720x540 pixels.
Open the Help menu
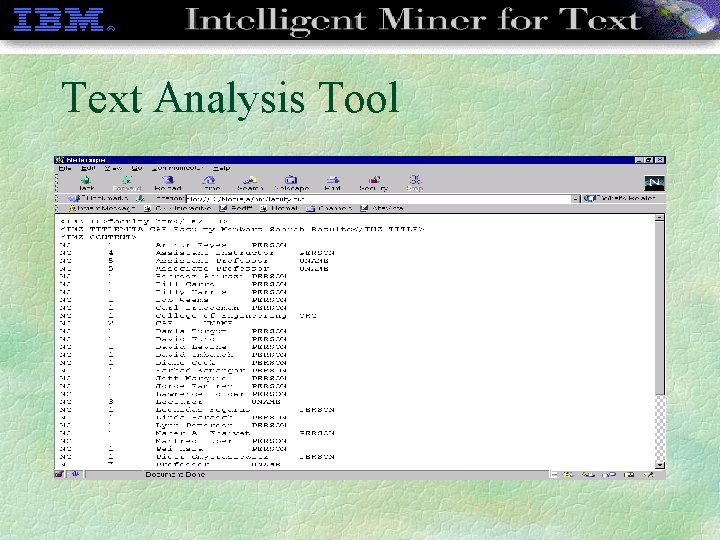coord(221,168)
